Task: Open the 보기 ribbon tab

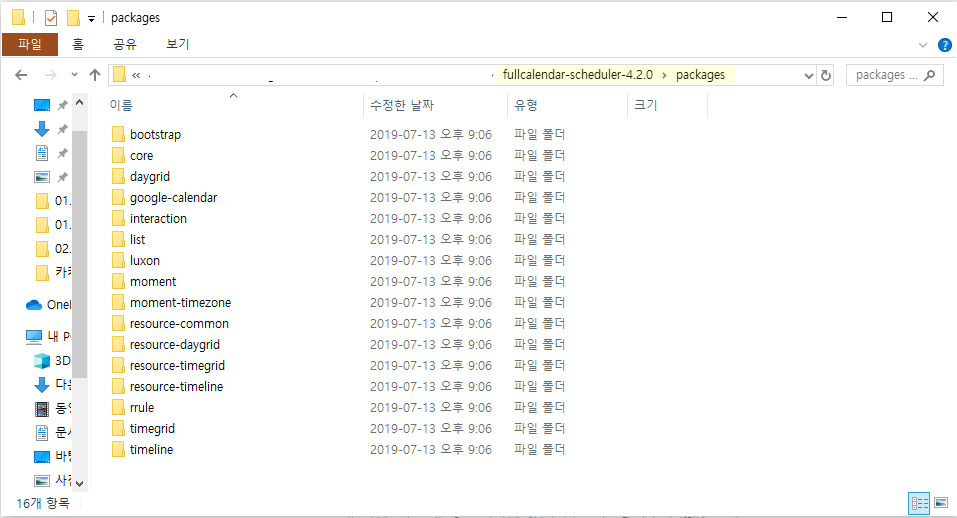Action: coord(178,45)
